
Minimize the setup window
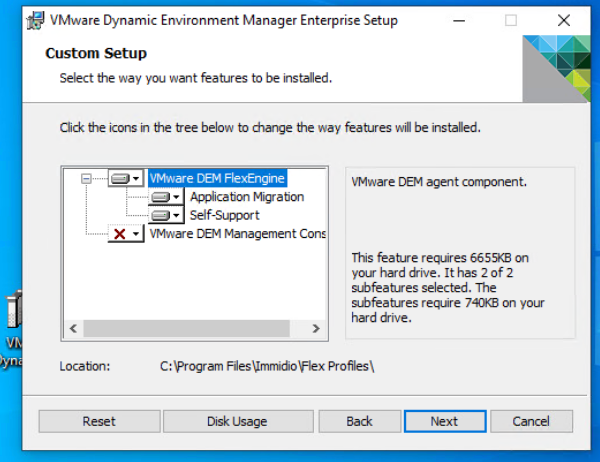(459, 20)
